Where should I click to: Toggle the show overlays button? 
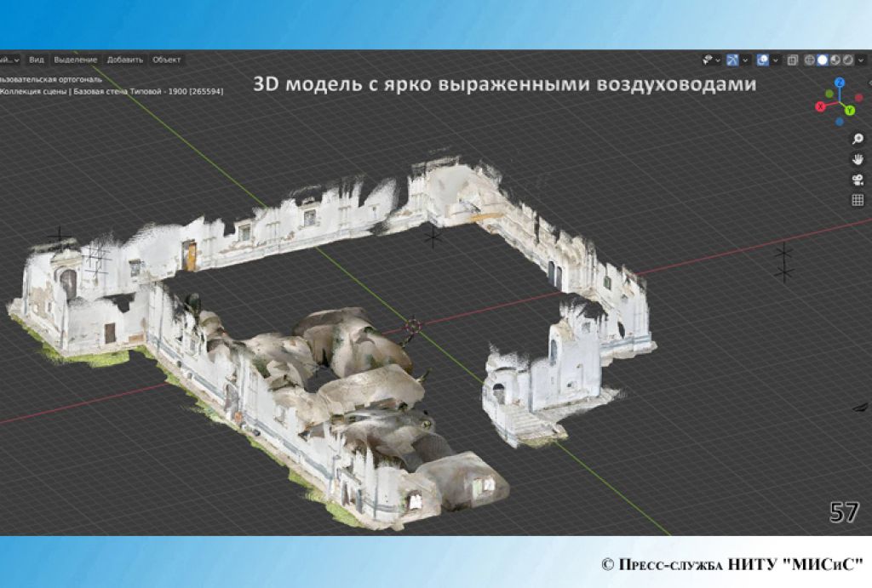[x=762, y=60]
